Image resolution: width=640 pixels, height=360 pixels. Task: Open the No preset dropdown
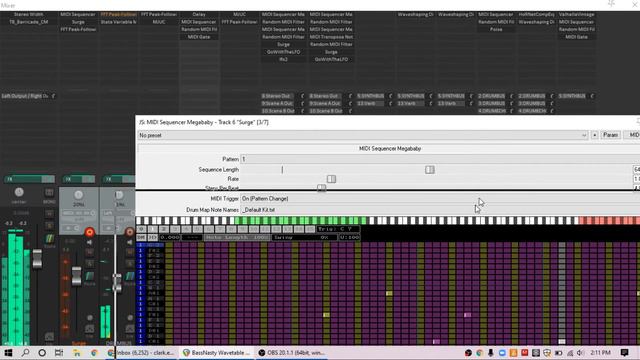coord(362,135)
